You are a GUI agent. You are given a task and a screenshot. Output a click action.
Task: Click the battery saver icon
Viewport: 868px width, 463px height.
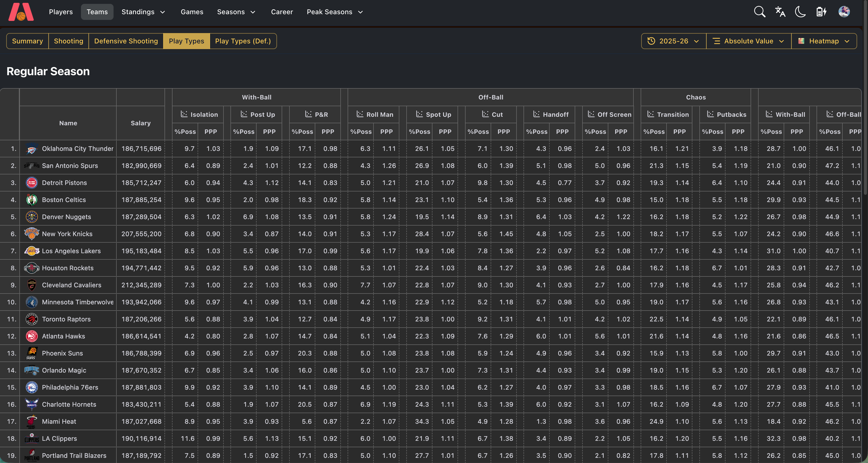[821, 12]
